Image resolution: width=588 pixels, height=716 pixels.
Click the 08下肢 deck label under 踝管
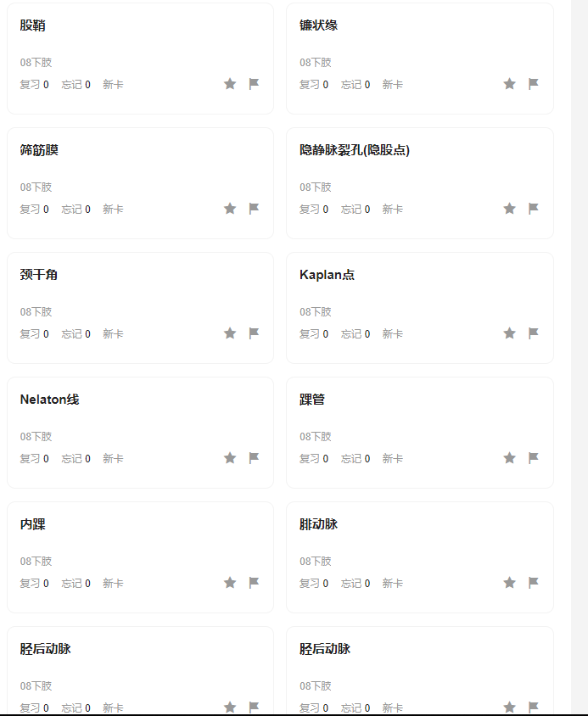[x=316, y=437]
